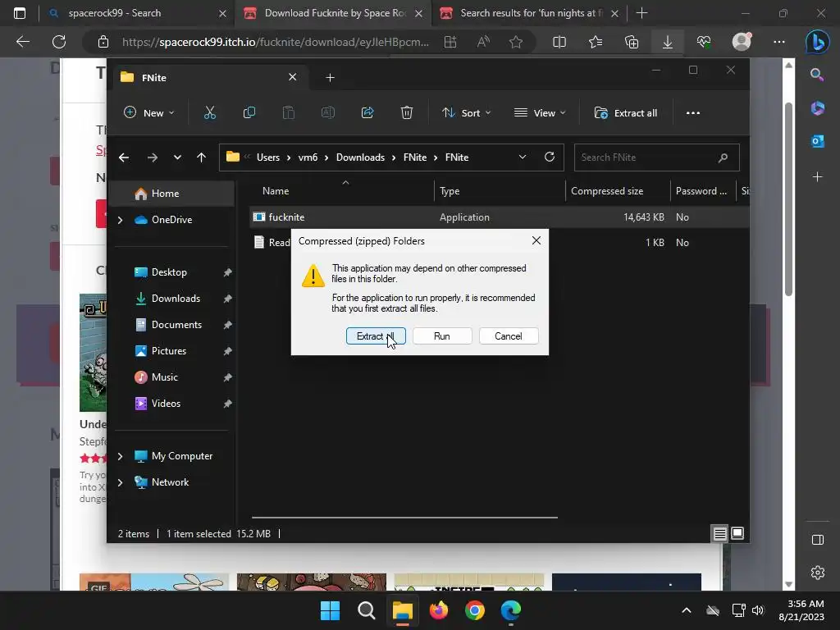Viewport: 840px width, 630px height.
Task: Click Run in the zipped folders dialog
Action: [x=442, y=336]
